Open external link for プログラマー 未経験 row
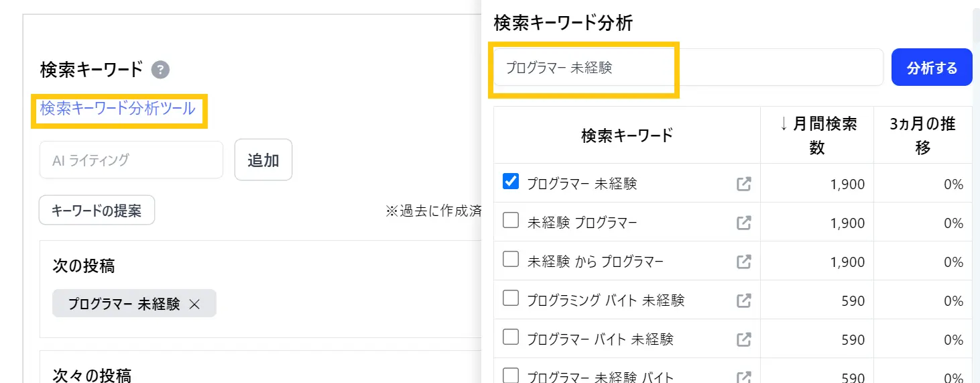Viewport: 980px width, 383px height. [743, 184]
